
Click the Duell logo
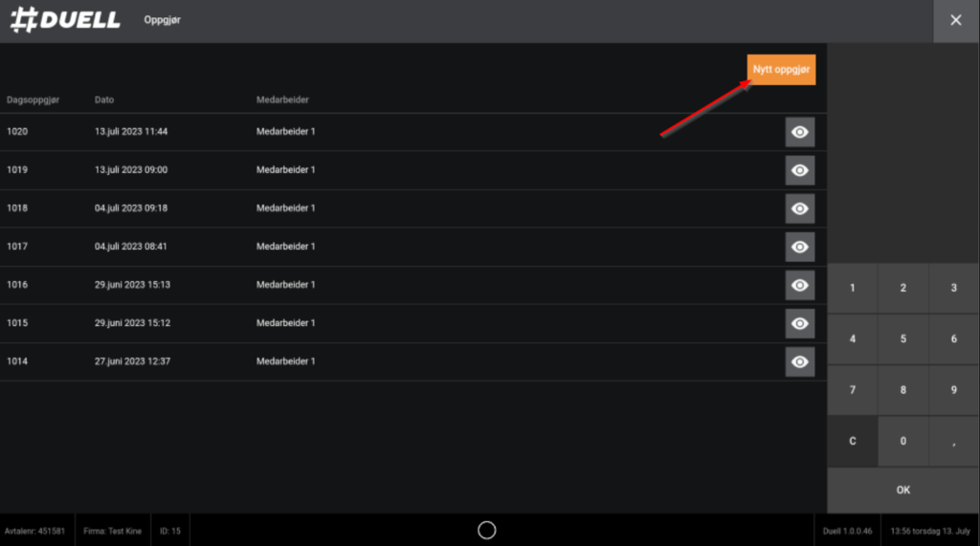[65, 19]
